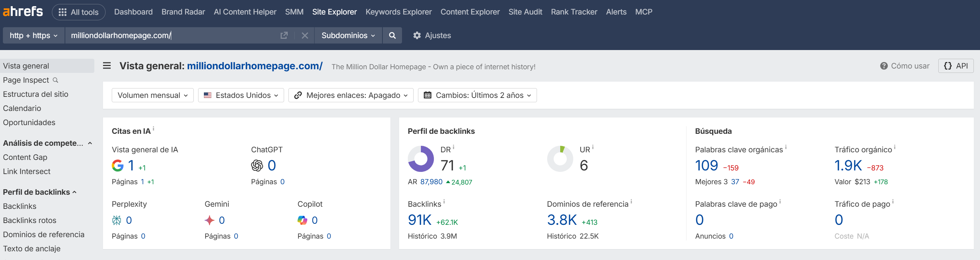The image size is (980, 260).
Task: Go to Site Audit
Action: coord(525,12)
